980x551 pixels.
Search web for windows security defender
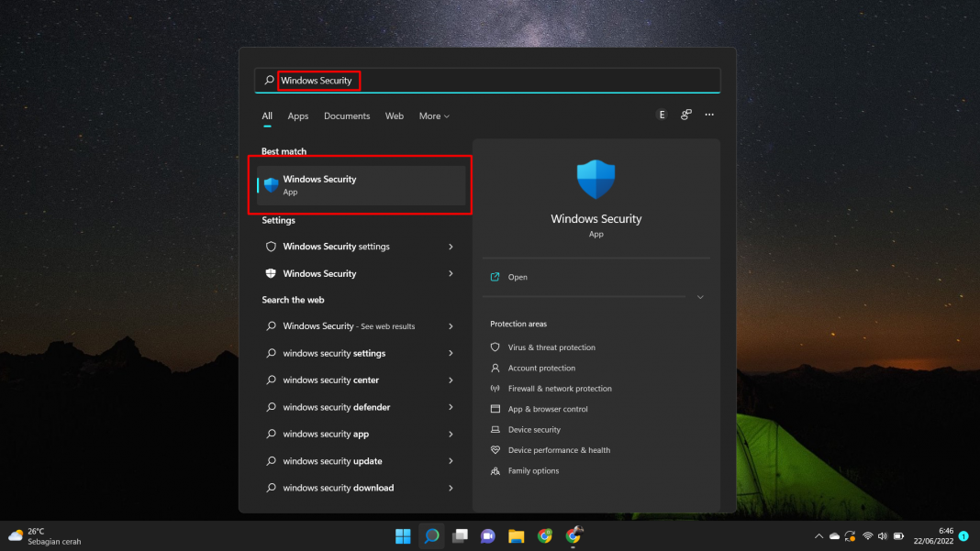pos(336,407)
